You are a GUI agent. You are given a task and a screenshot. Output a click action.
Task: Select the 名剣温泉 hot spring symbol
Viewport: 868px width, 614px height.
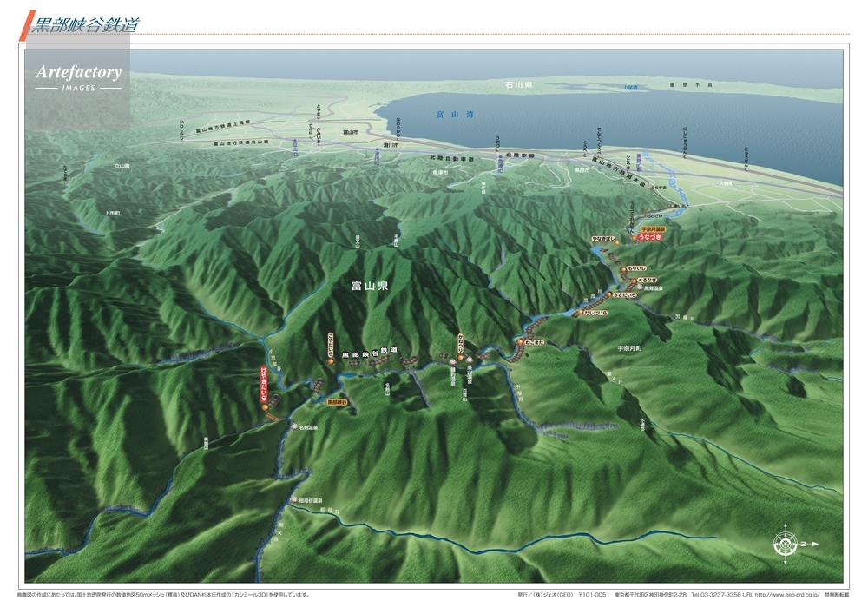pyautogui.click(x=294, y=427)
